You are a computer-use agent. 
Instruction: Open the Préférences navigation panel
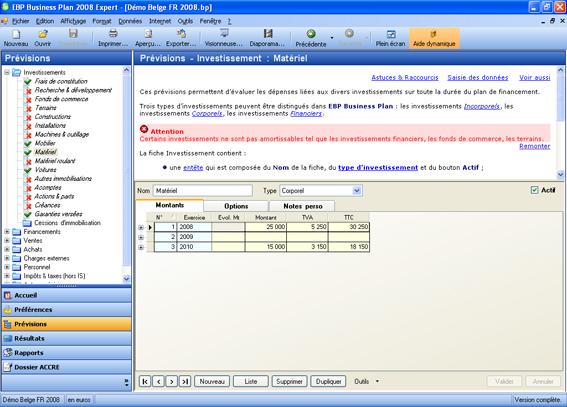pos(67,310)
